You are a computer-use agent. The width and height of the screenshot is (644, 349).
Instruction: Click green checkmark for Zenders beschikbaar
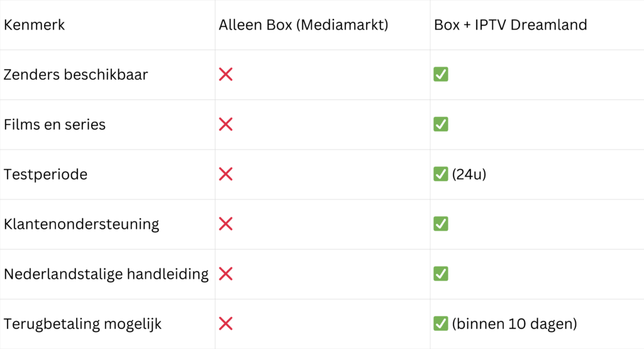point(441,75)
